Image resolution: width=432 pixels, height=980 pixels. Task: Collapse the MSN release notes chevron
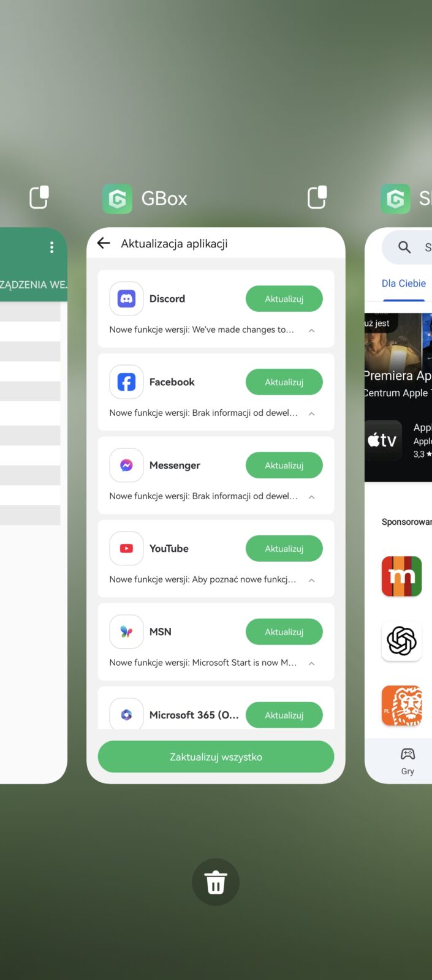pyautogui.click(x=311, y=663)
